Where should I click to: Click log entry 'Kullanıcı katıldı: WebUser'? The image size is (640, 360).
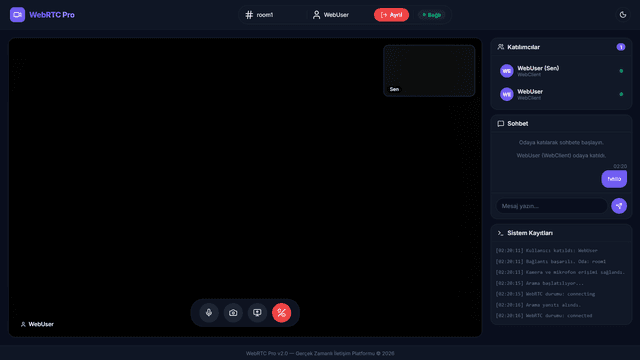(x=547, y=251)
